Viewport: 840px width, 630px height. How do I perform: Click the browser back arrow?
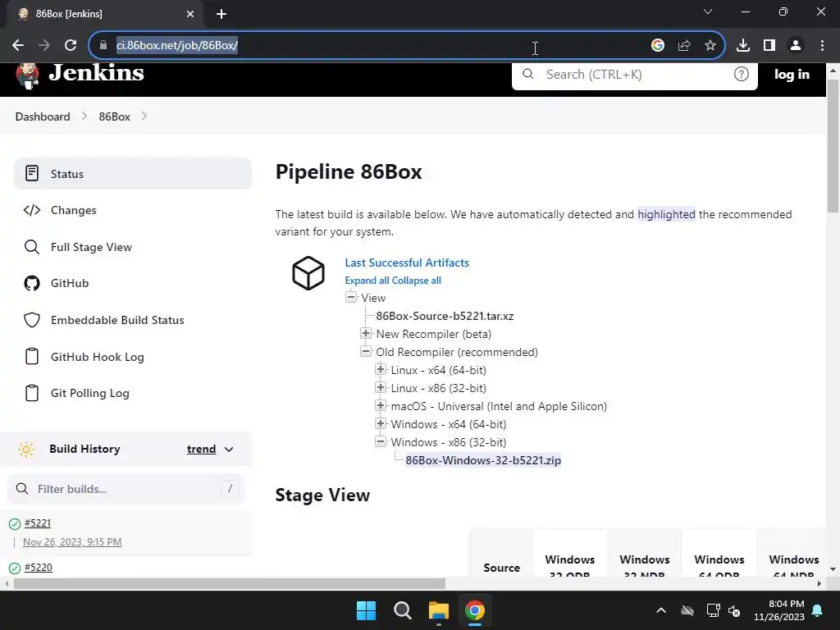pyautogui.click(x=18, y=45)
